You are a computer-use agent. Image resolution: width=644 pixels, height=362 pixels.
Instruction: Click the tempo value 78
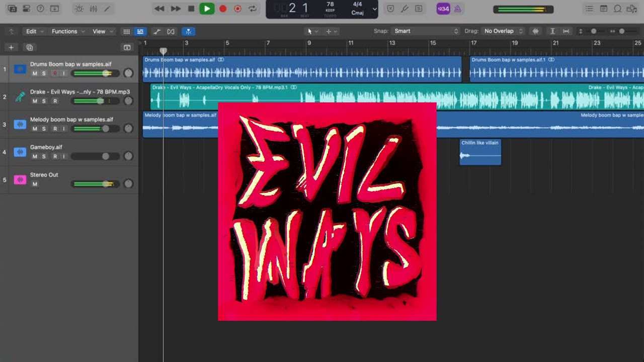tap(330, 4)
